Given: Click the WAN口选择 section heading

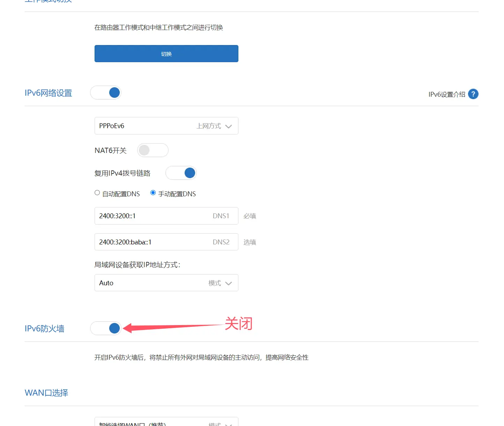Looking at the screenshot, I should [x=46, y=393].
